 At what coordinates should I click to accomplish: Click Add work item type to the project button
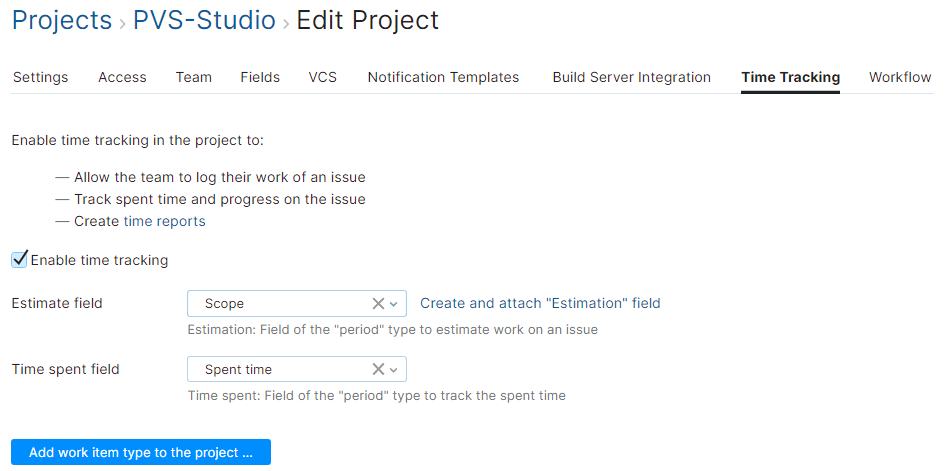click(x=141, y=452)
